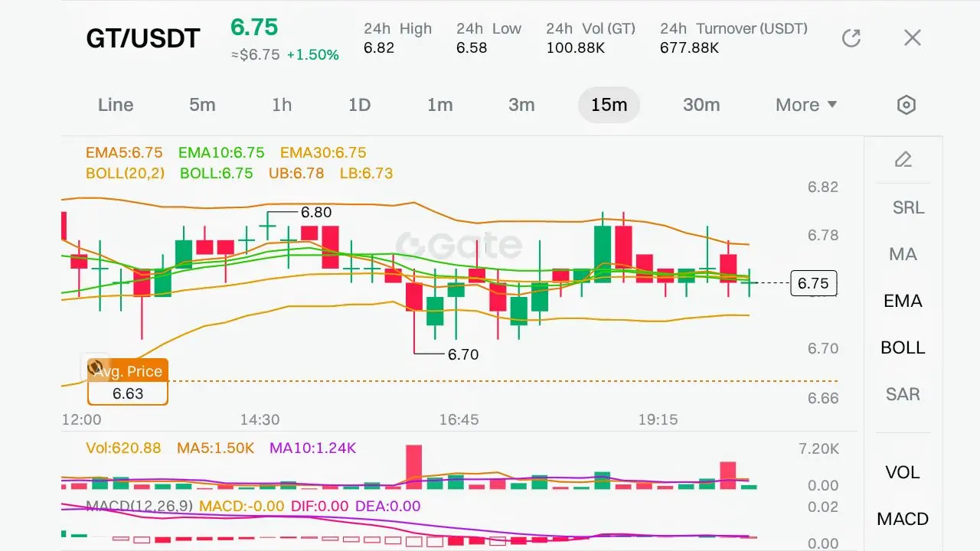This screenshot has height=551, width=980.
Task: Click the 24h Vol value 100.88K
Action: click(x=575, y=47)
